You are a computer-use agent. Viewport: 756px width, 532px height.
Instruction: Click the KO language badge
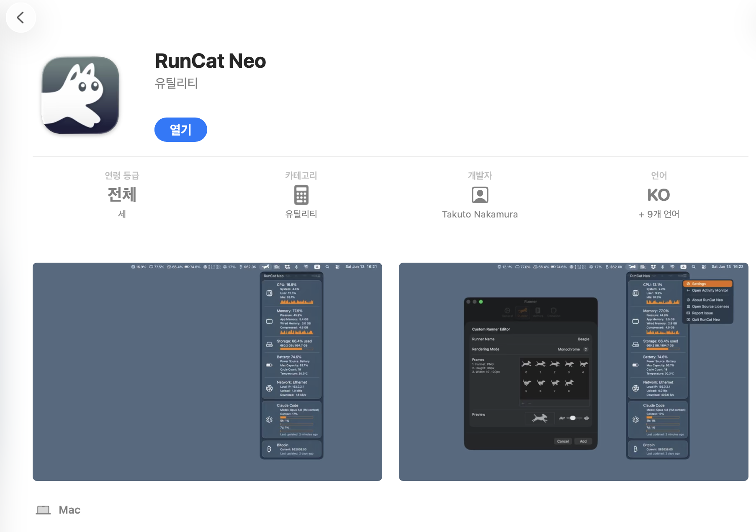click(658, 195)
